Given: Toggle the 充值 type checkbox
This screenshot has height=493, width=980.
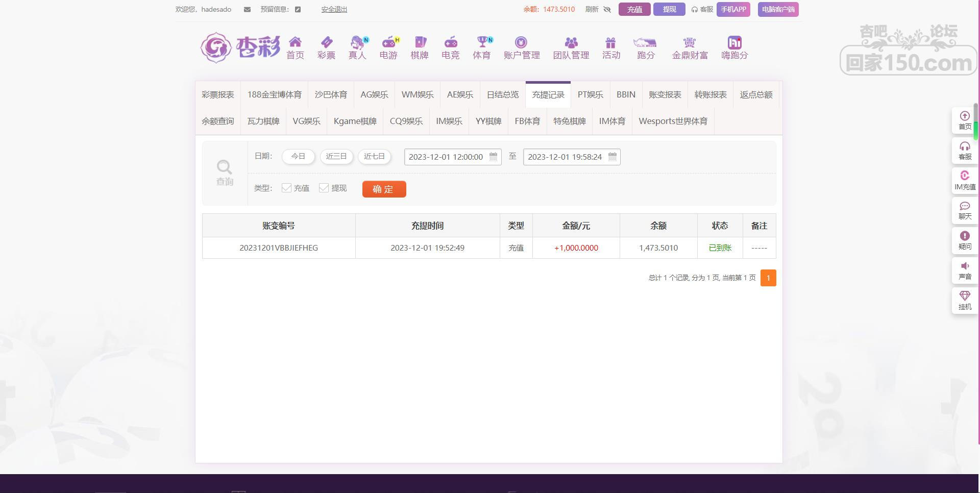Looking at the screenshot, I should (286, 188).
